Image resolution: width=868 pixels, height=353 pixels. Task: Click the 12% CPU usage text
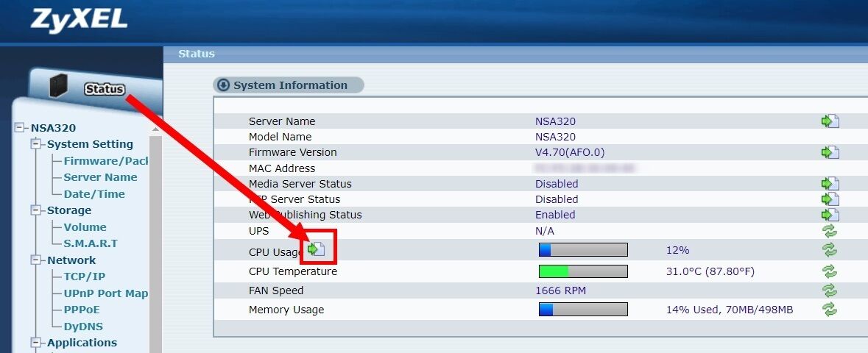point(677,250)
